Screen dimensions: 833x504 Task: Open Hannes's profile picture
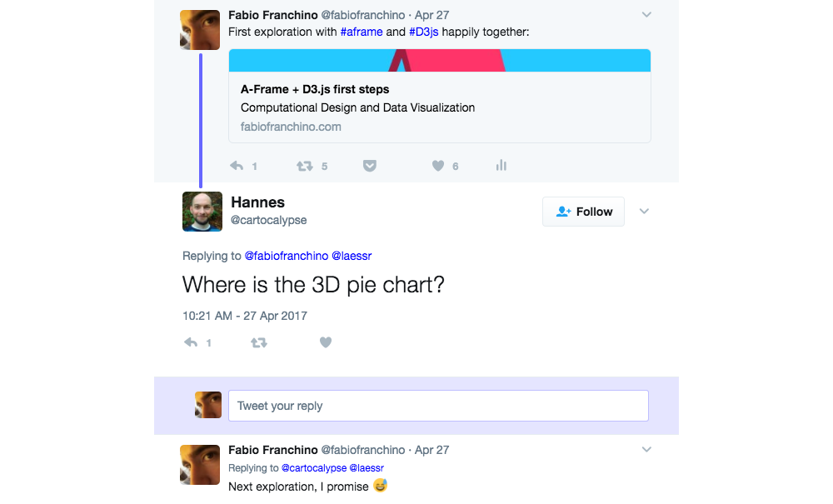202,212
